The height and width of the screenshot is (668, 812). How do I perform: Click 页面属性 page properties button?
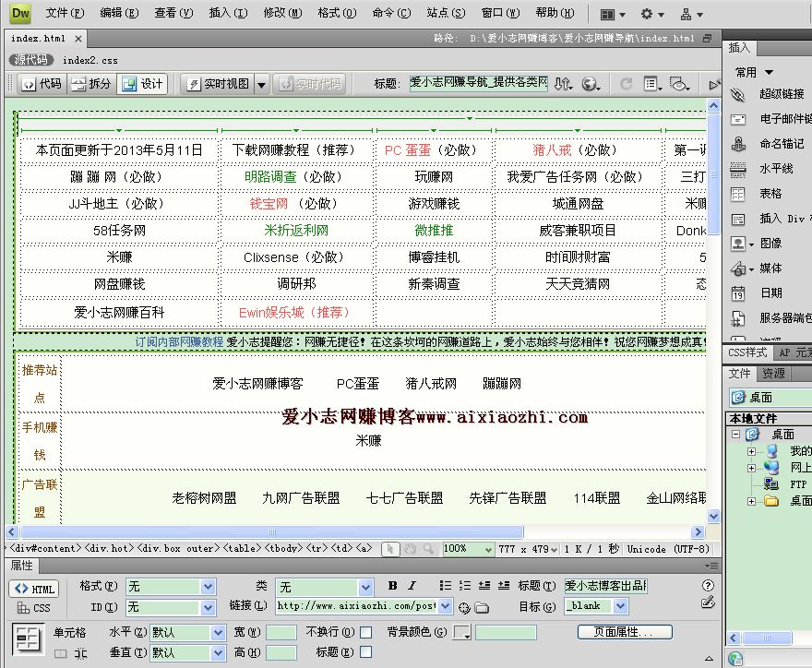tap(625, 632)
